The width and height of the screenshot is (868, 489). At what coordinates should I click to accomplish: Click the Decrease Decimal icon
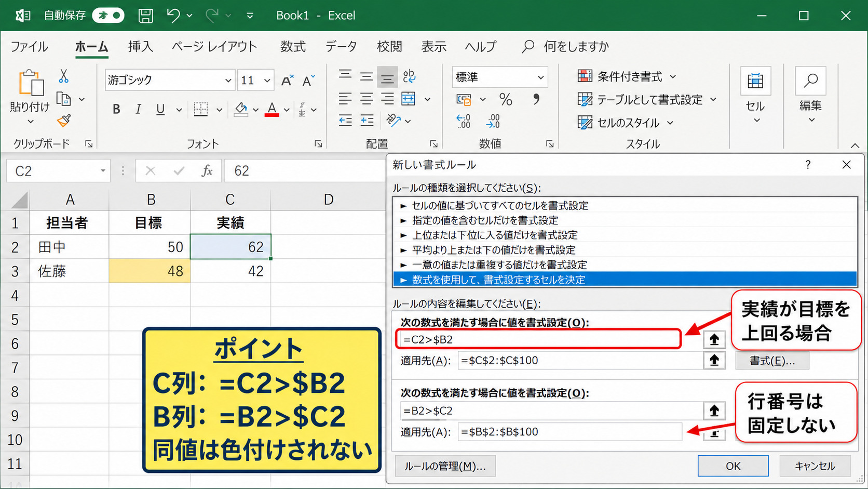point(493,122)
